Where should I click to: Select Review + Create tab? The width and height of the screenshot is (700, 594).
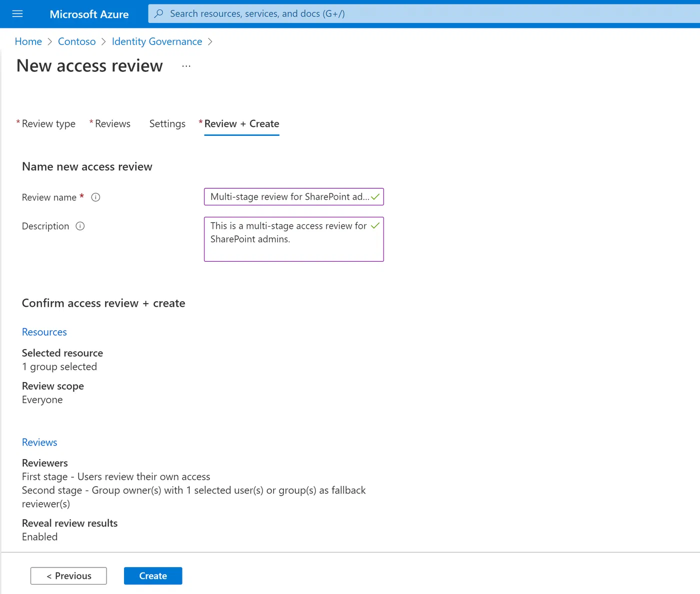241,124
